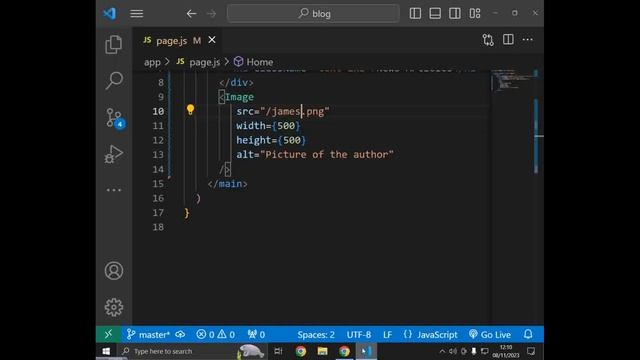Open changes compare icon in editor toolbar
640x360 pixels.
pyautogui.click(x=488, y=40)
